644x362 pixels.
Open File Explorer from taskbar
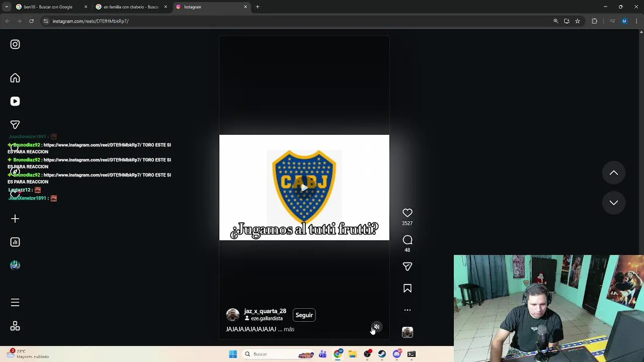(353, 354)
